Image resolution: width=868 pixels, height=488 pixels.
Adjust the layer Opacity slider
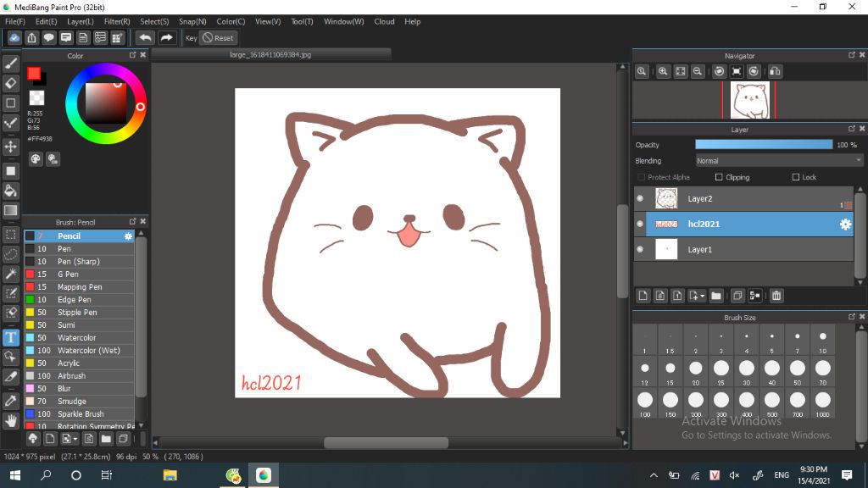[764, 144]
